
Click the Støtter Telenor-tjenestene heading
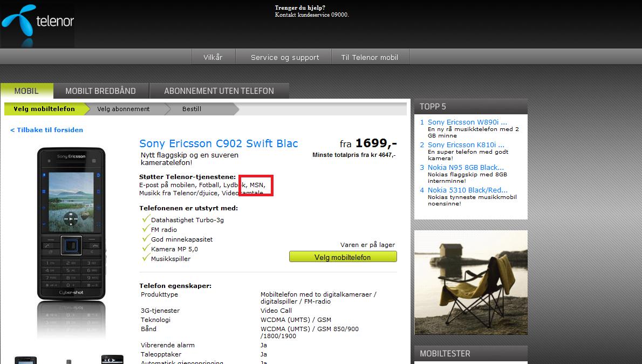[x=188, y=177]
